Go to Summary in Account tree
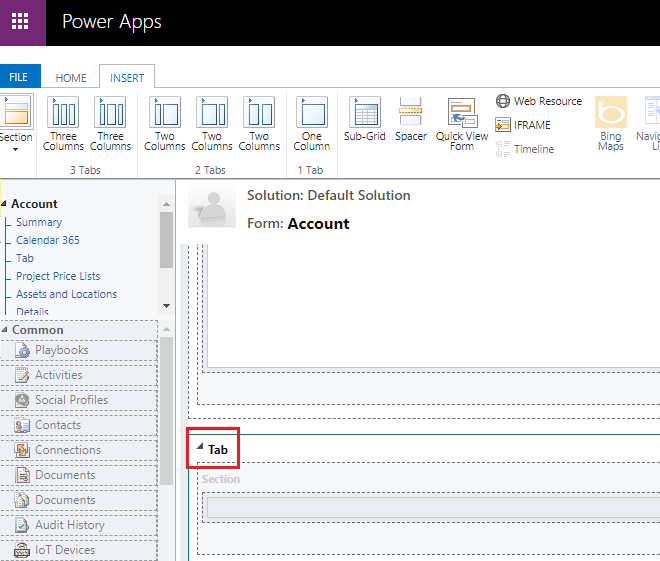This screenshot has height=561, width=660. tap(39, 222)
